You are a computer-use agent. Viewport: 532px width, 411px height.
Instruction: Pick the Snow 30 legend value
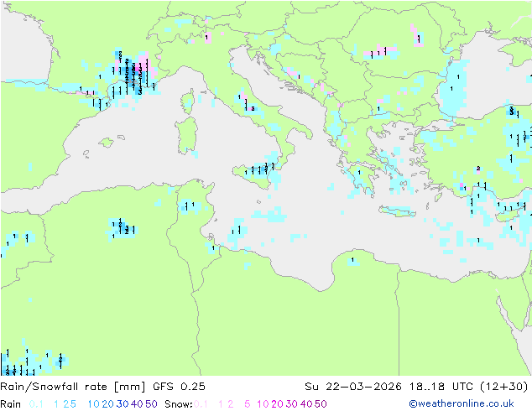[x=292, y=404]
